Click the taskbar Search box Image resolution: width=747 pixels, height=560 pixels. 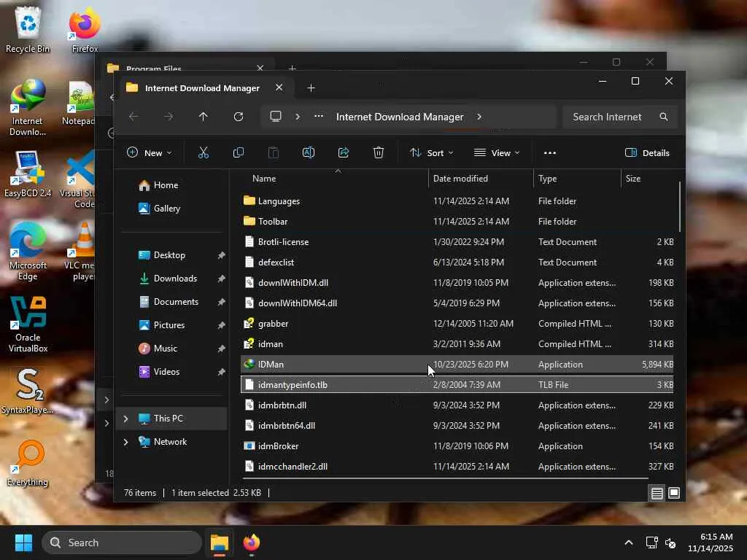click(122, 542)
